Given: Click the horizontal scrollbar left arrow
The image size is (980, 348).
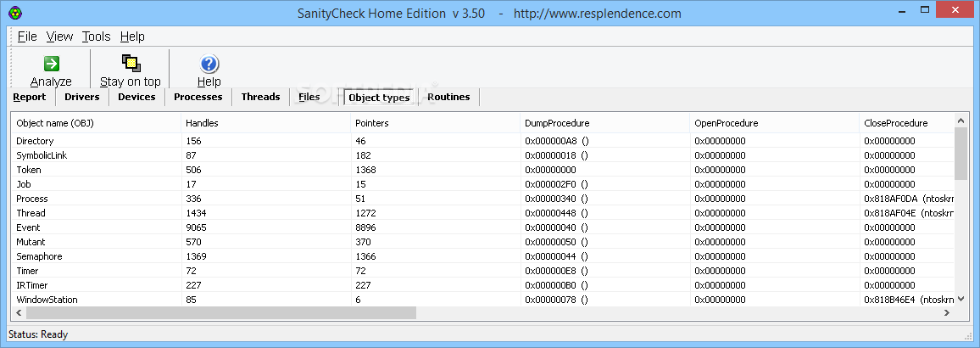Looking at the screenshot, I should [19, 312].
